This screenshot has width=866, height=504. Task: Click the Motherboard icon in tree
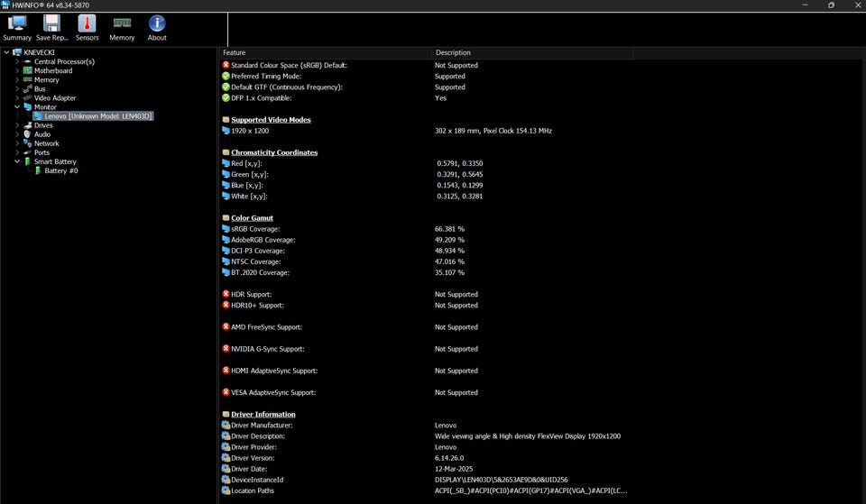(x=27, y=70)
